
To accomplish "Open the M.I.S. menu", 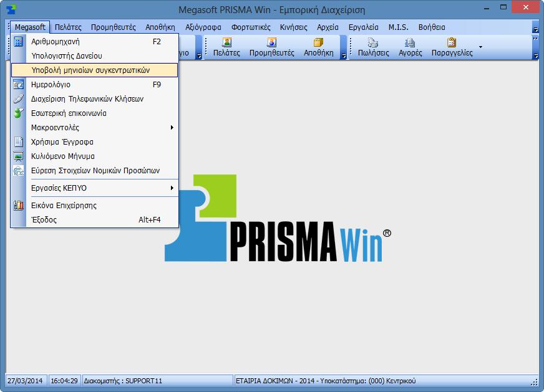I will click(398, 27).
